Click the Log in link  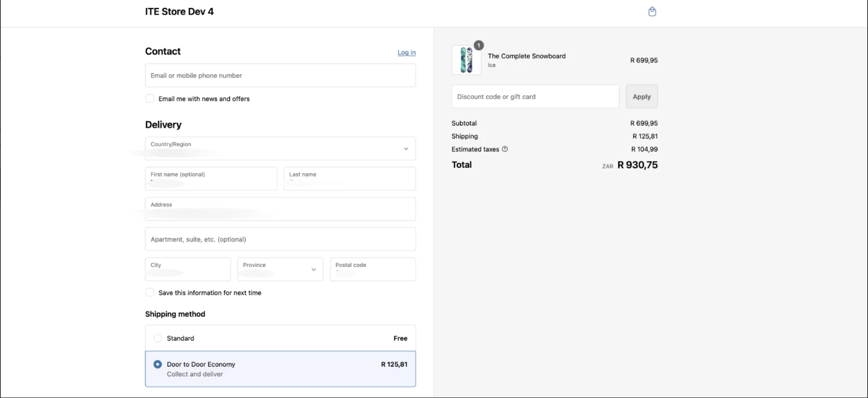(407, 53)
